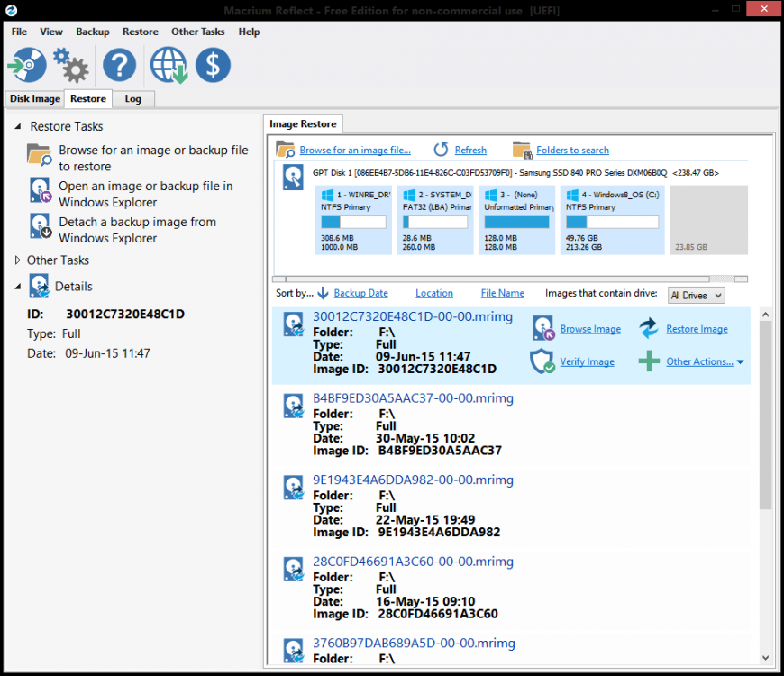Screen dimensions: 784x676
Task: Open the Help menu
Action: pyautogui.click(x=249, y=32)
